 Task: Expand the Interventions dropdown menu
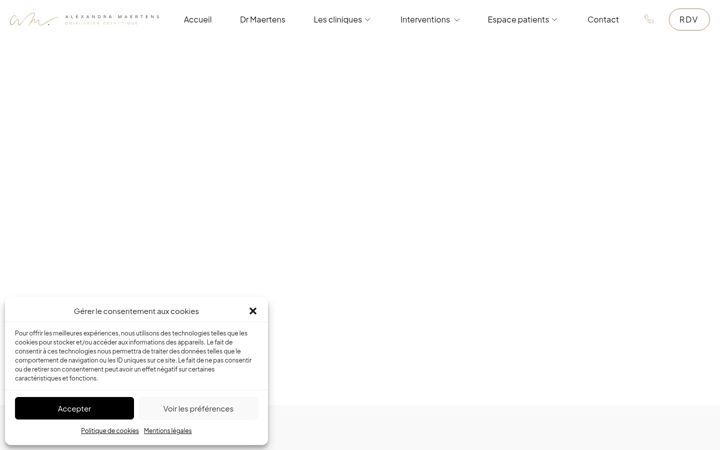429,19
